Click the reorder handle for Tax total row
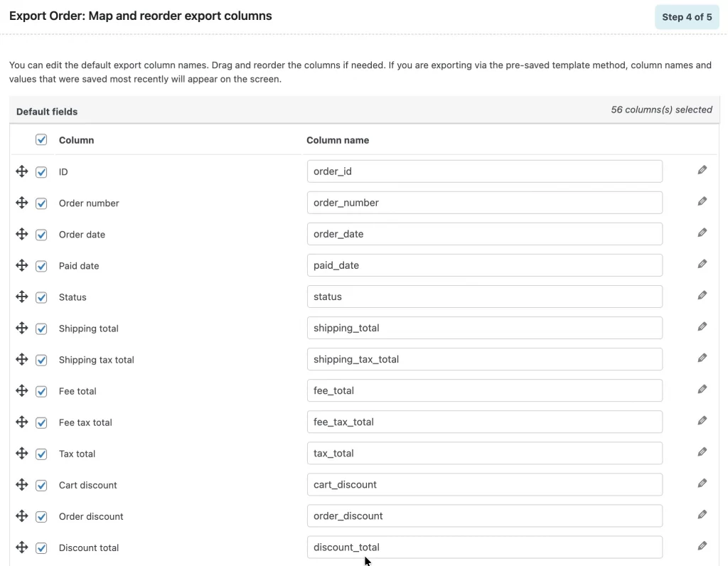Image resolution: width=728 pixels, height=566 pixels. [21, 453]
